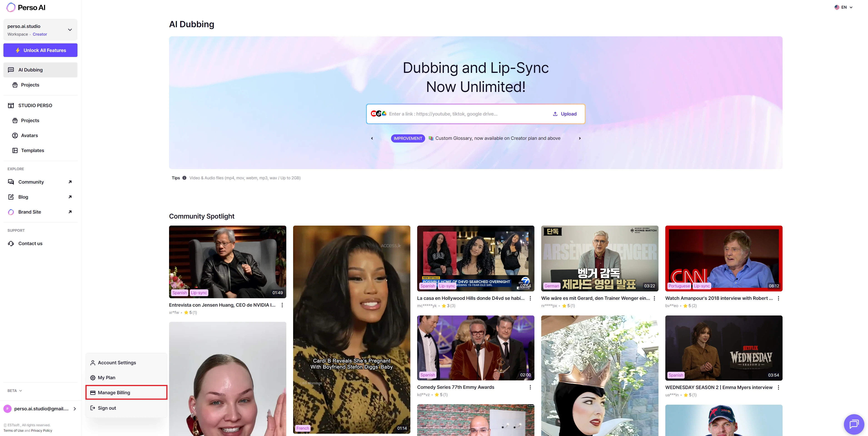Click the Community external link arrow
The image size is (868, 436).
[70, 182]
